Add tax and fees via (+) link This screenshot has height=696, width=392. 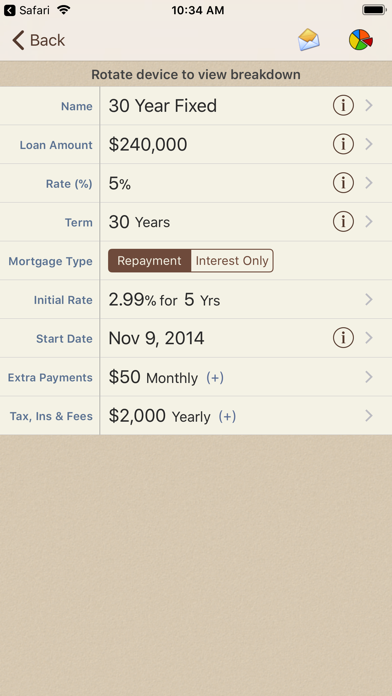227,416
